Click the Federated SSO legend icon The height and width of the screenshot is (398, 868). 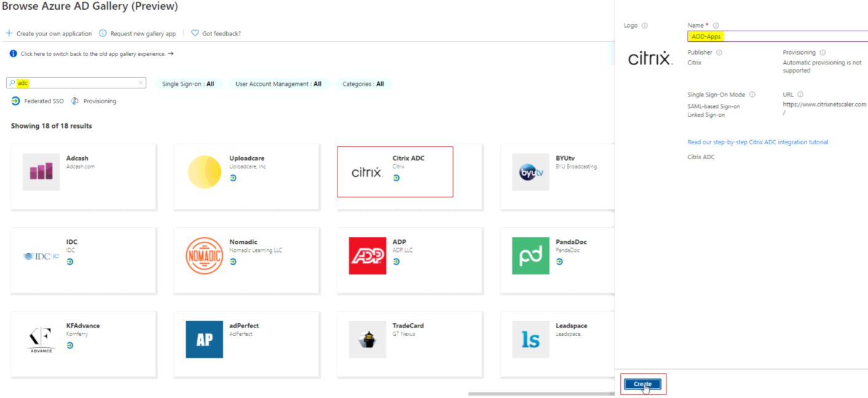[15, 101]
